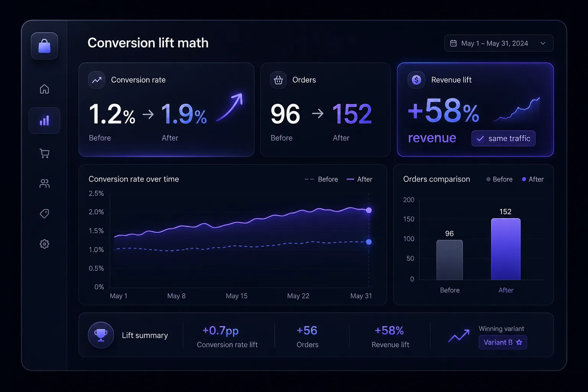This screenshot has width=588, height=392.
Task: Click the +58% Revenue lift summary value
Action: (x=389, y=330)
